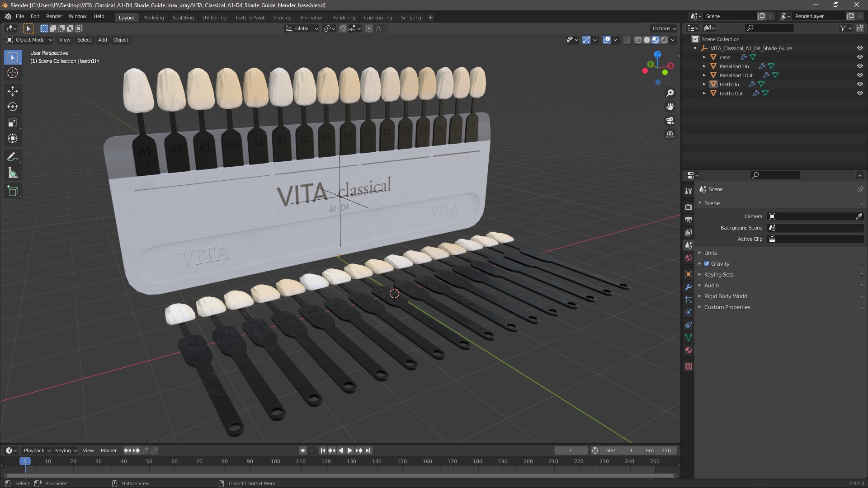Jump to the timeline end frame

pos(368,450)
